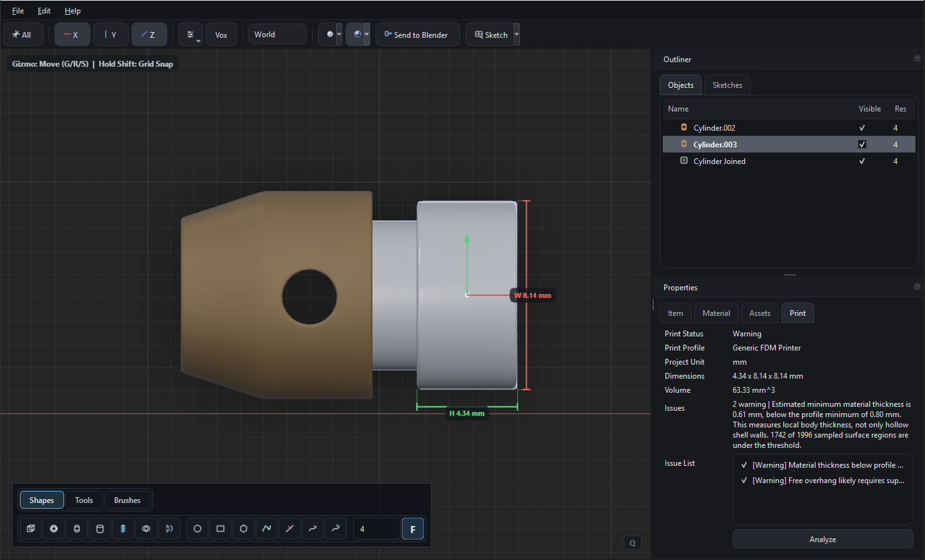Uncheck the Cylinder.003 visible checkbox
Screen dimensions: 925x560
(862, 144)
